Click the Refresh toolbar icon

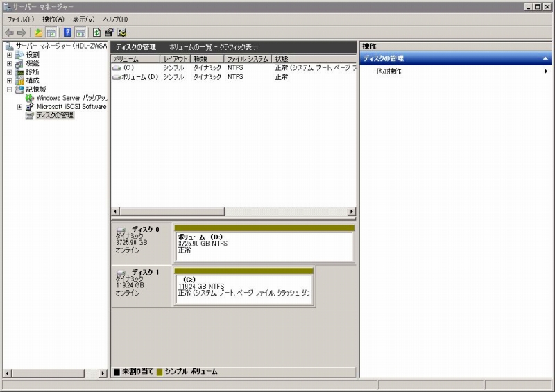pos(96,33)
